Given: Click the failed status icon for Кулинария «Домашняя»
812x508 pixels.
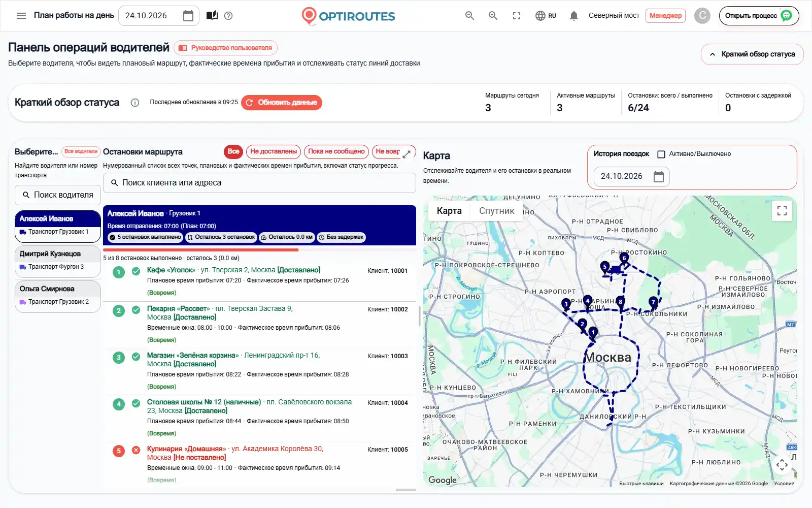Looking at the screenshot, I should click(136, 450).
